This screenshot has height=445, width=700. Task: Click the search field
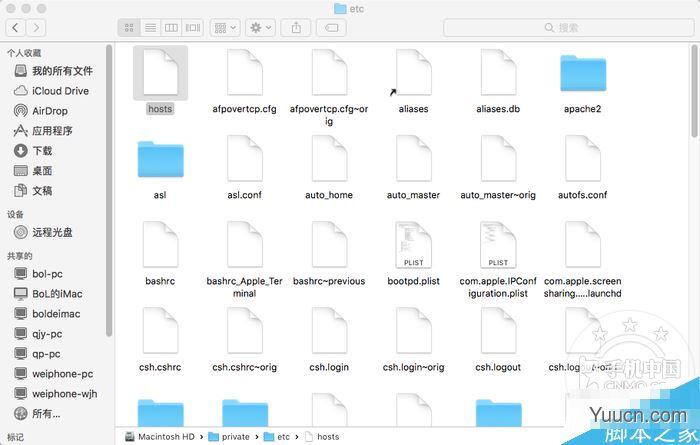568,28
